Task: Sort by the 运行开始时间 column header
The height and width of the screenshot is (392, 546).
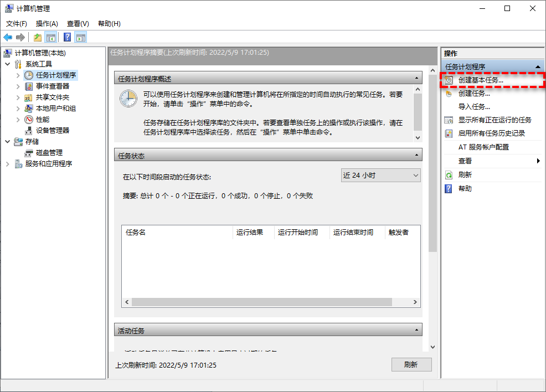Action: click(x=302, y=232)
